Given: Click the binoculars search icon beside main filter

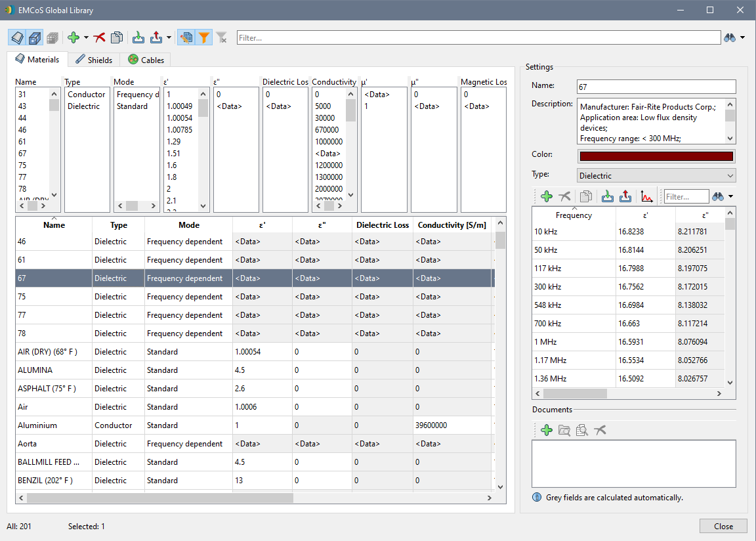Looking at the screenshot, I should click(730, 37).
